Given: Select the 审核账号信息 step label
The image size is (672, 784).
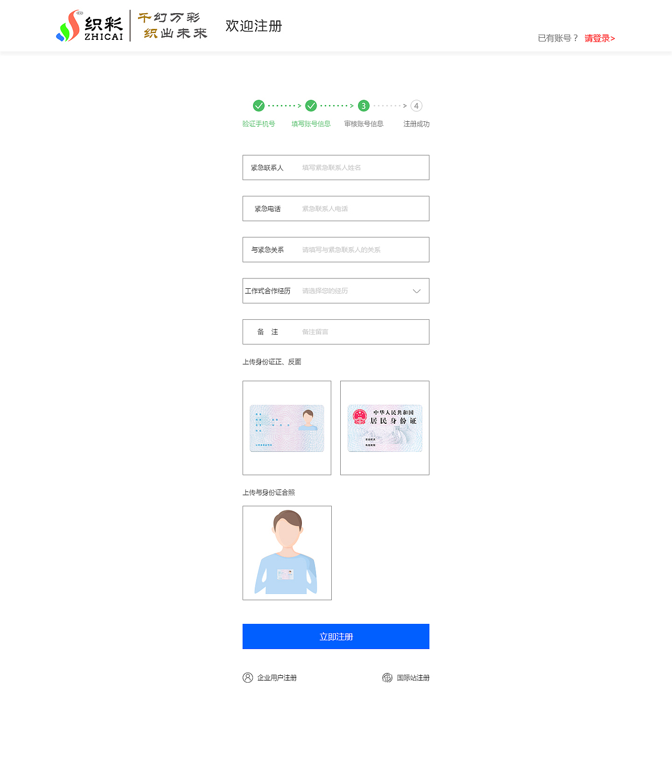Looking at the screenshot, I should [x=364, y=124].
